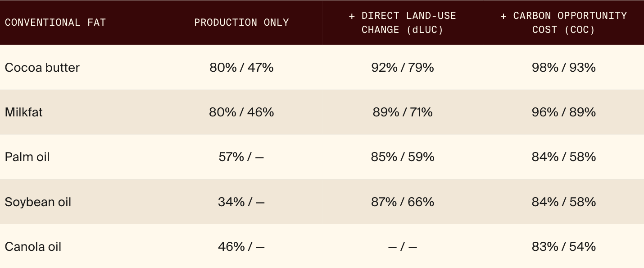Screen dimensions: 644x268
Task: Select the 83% / 54% Canola oil cell
Action: tap(563, 247)
